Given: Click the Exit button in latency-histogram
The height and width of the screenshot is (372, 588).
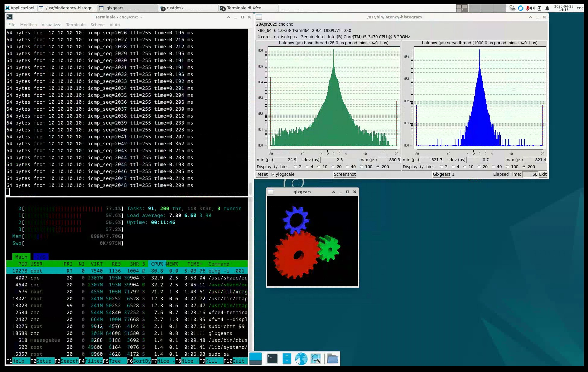Looking at the screenshot, I should click(x=543, y=174).
